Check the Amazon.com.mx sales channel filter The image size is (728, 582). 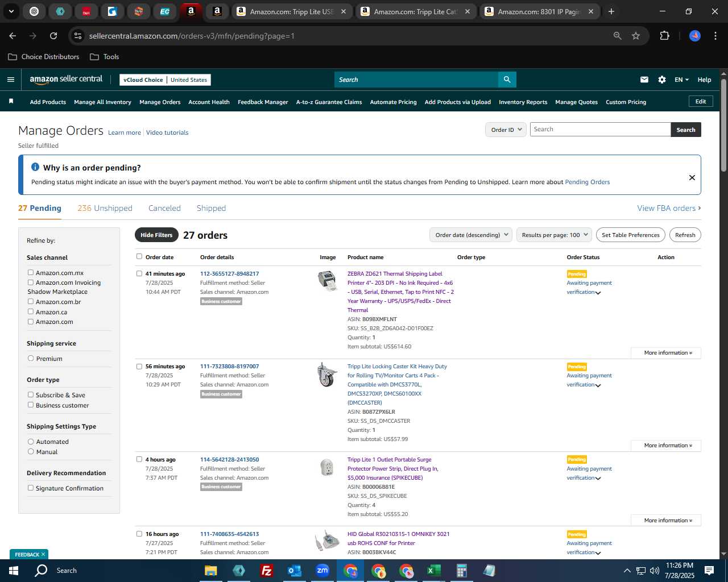(31, 272)
